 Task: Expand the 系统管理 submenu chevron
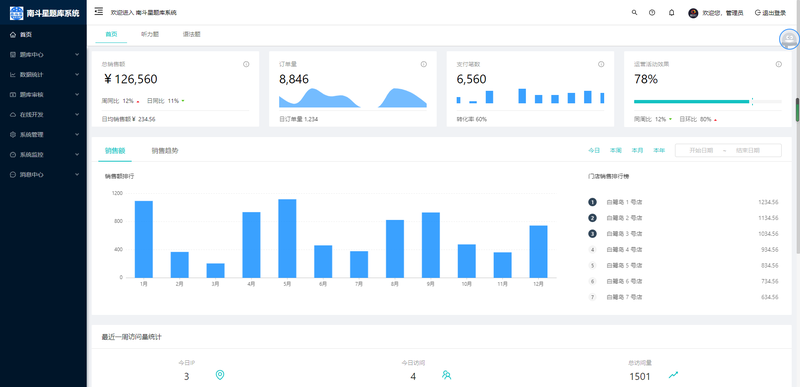(77, 135)
